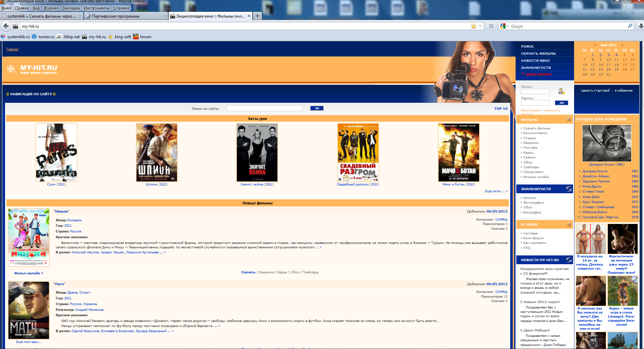Click Фильм онлайн link under Няньки poster
The width and height of the screenshot is (644, 349).
[x=29, y=273]
